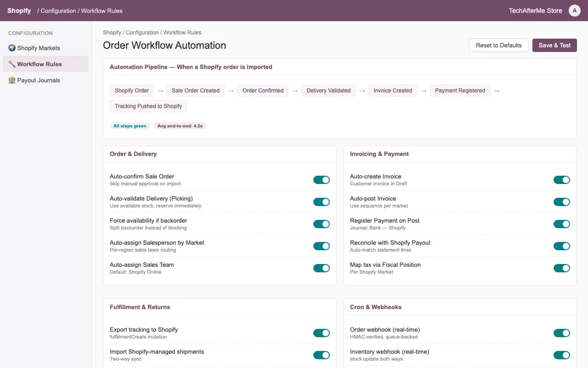The width and height of the screenshot is (588, 368).
Task: Click 'Order Workflow Automation' page title
Action: (164, 46)
